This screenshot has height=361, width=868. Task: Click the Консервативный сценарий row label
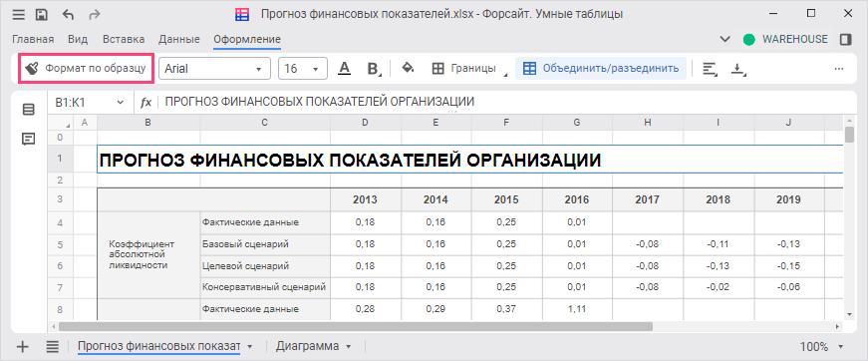[265, 287]
